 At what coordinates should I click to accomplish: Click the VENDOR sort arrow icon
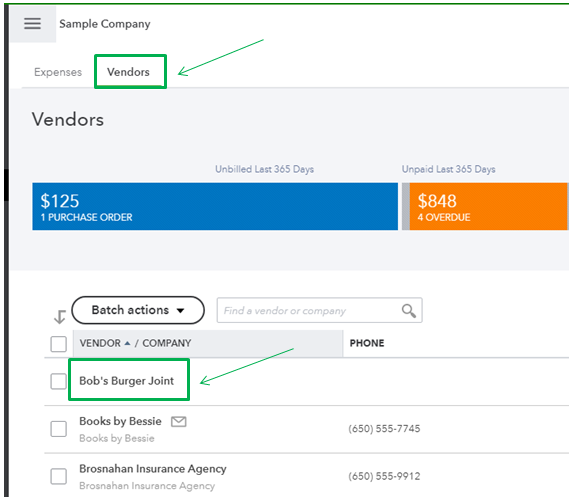(x=127, y=343)
